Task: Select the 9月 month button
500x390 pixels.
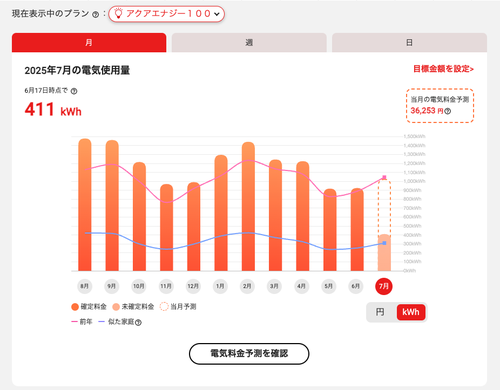Action: coord(112,286)
